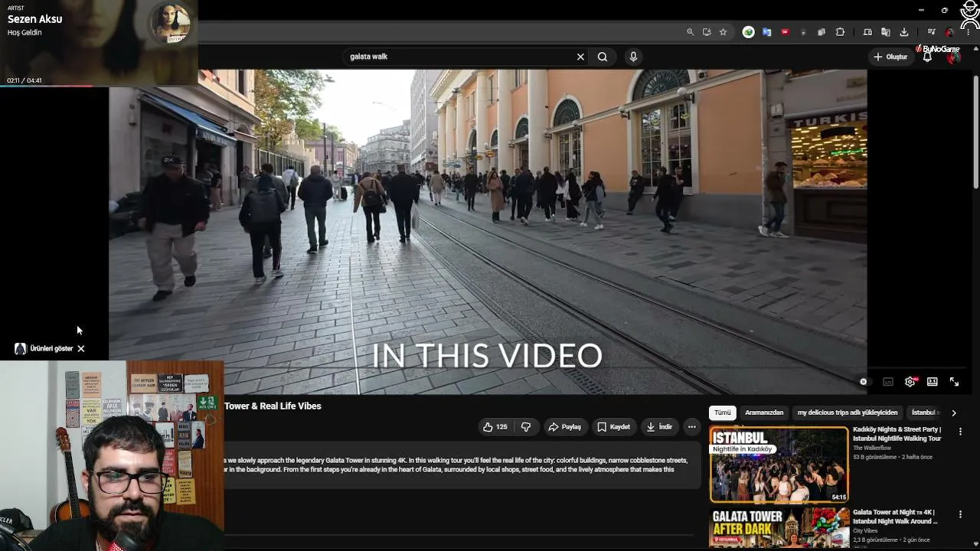Download video with İndir button

(x=659, y=427)
